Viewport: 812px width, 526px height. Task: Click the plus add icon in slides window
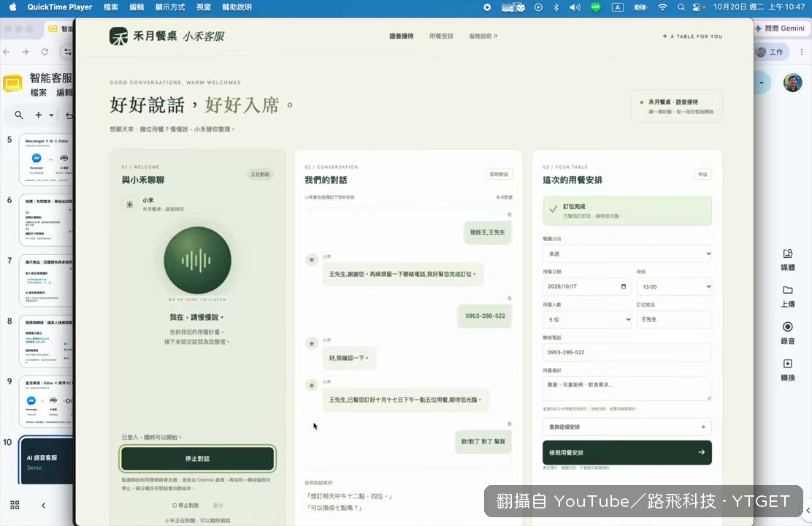(38, 115)
